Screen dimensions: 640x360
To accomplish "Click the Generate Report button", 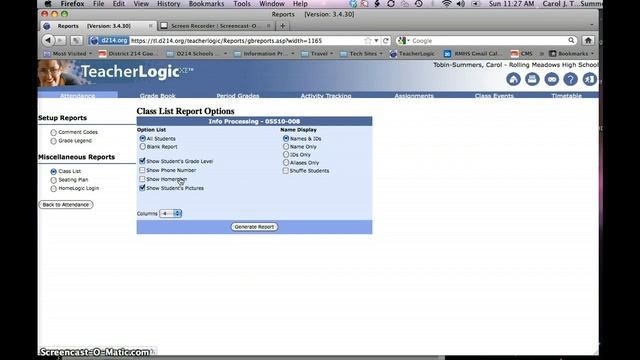I will click(x=254, y=227).
